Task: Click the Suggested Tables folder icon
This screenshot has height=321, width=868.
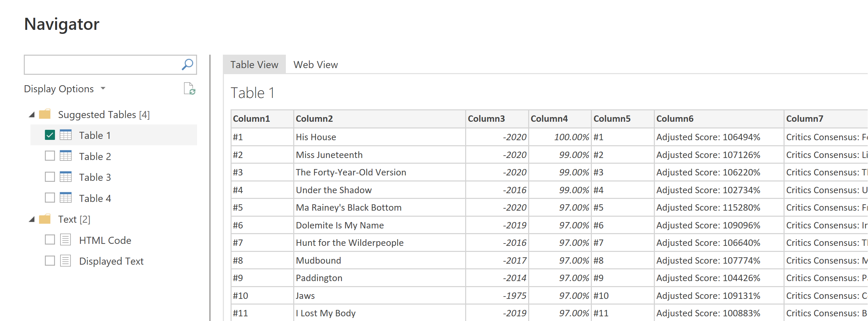Action: pyautogui.click(x=45, y=114)
